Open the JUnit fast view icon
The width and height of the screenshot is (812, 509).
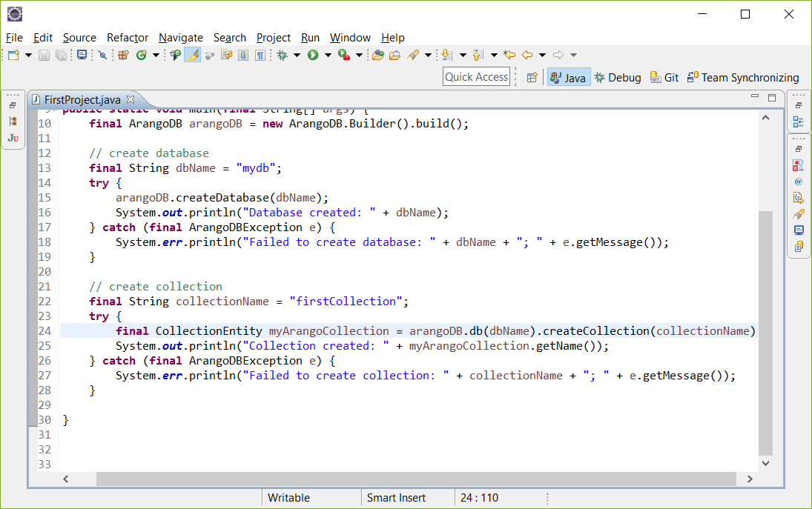pos(13,138)
